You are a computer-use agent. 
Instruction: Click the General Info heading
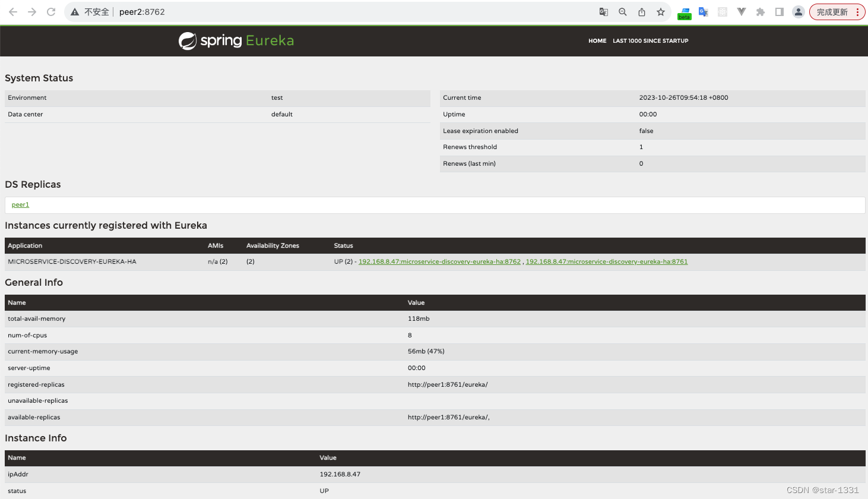pyautogui.click(x=34, y=283)
